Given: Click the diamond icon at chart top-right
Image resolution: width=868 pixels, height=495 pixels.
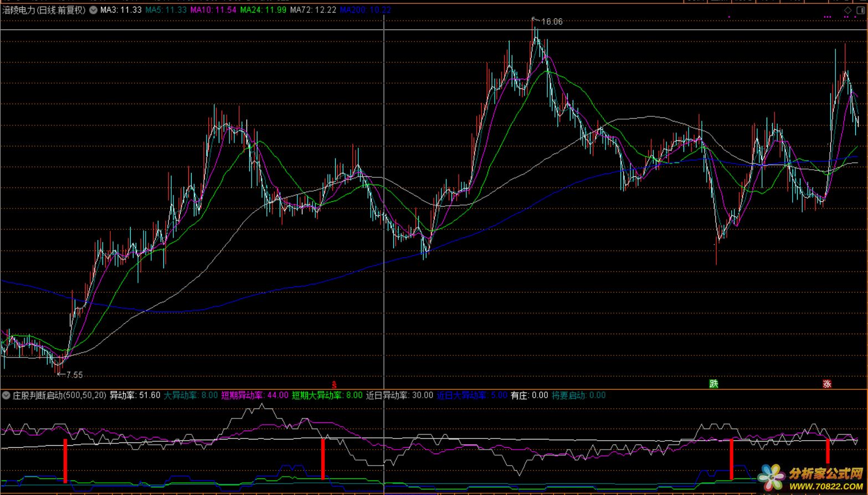Looking at the screenshot, I should 848,10.
